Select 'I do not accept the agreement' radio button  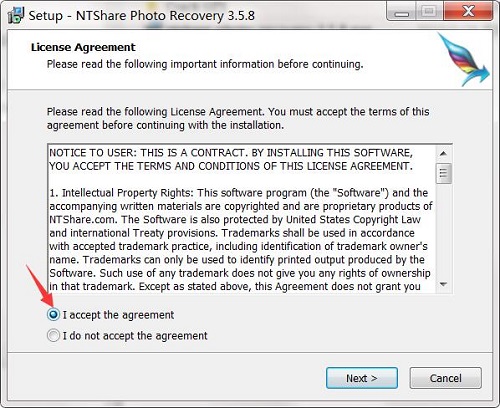(x=53, y=335)
